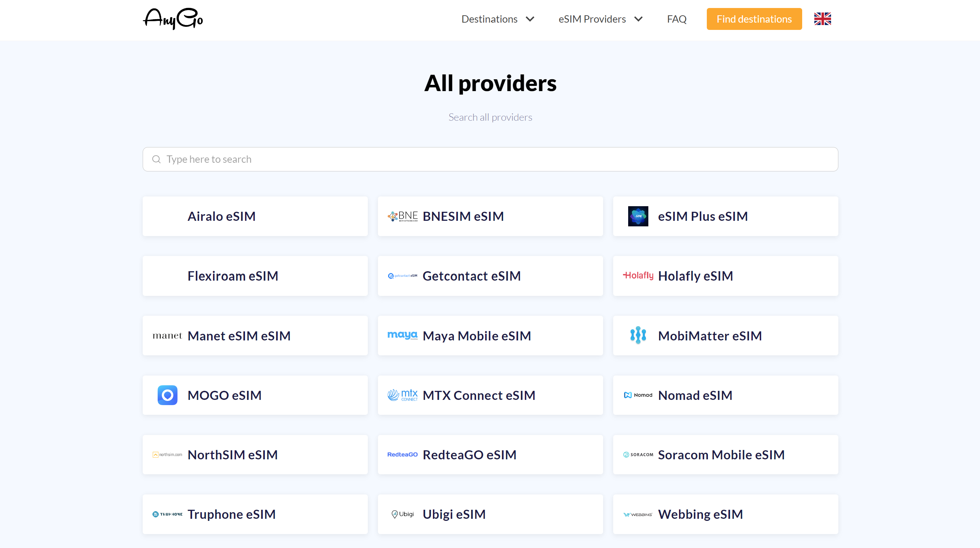980x548 pixels.
Task: Click the Truphone logo icon
Action: 167,514
